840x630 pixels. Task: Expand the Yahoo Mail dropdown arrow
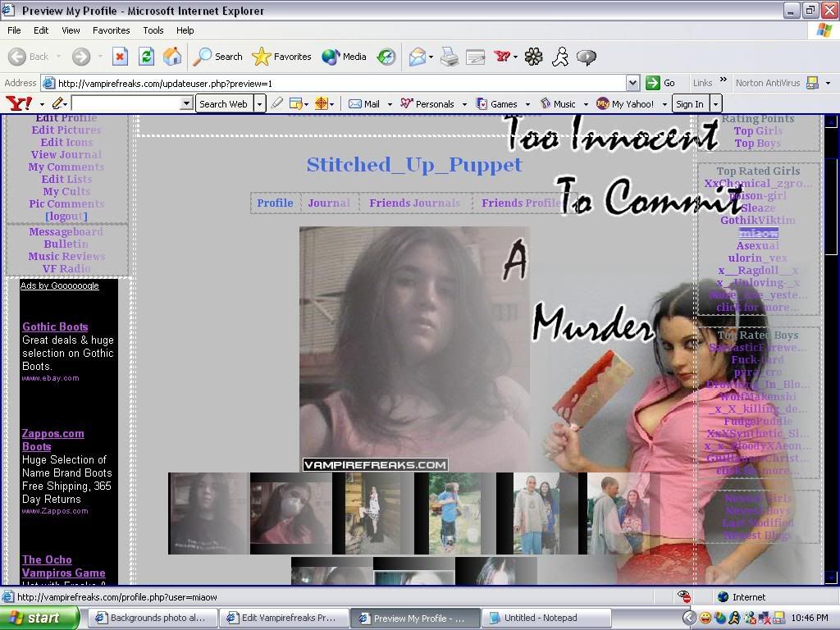[390, 104]
